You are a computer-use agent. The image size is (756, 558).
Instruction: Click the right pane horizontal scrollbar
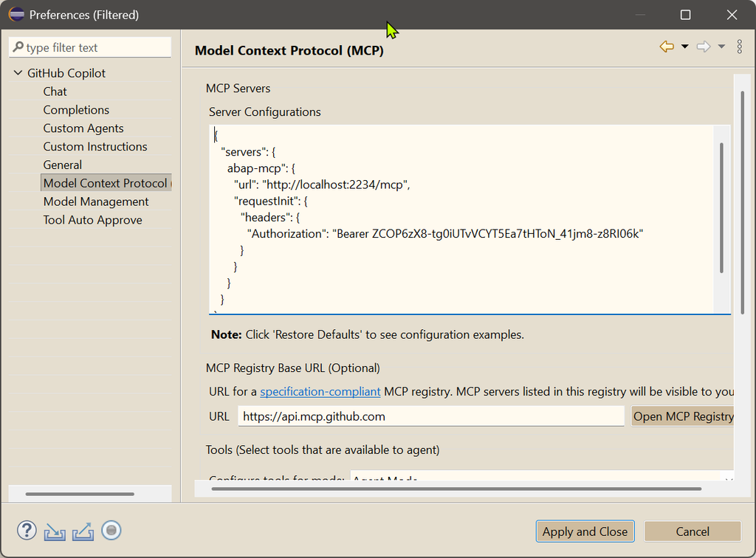456,489
